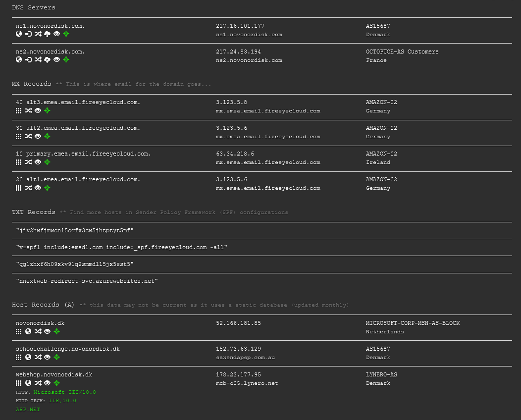
Task: Open the grid search icon for alt3.emea.email.fireeyecloud.com
Action: [18, 110]
